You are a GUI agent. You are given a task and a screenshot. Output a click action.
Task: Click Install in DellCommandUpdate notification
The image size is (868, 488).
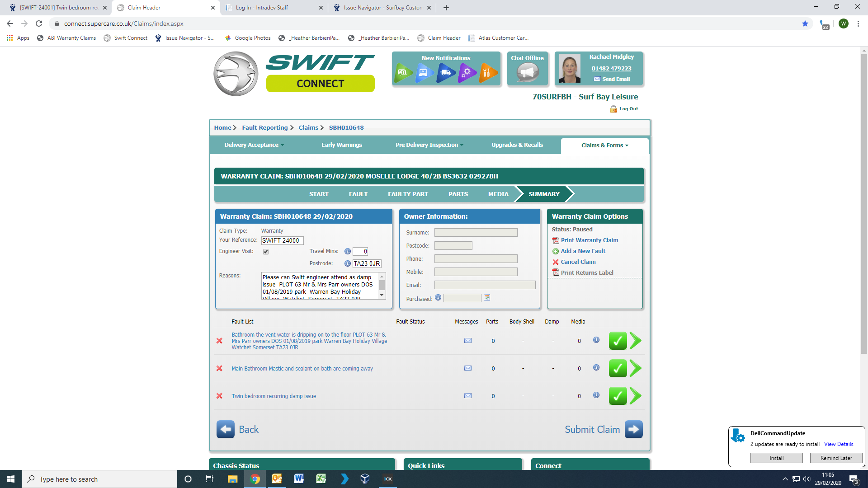point(776,458)
